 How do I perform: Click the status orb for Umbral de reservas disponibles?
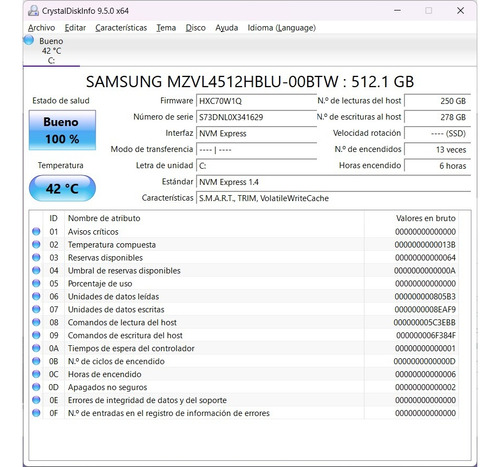point(36,270)
